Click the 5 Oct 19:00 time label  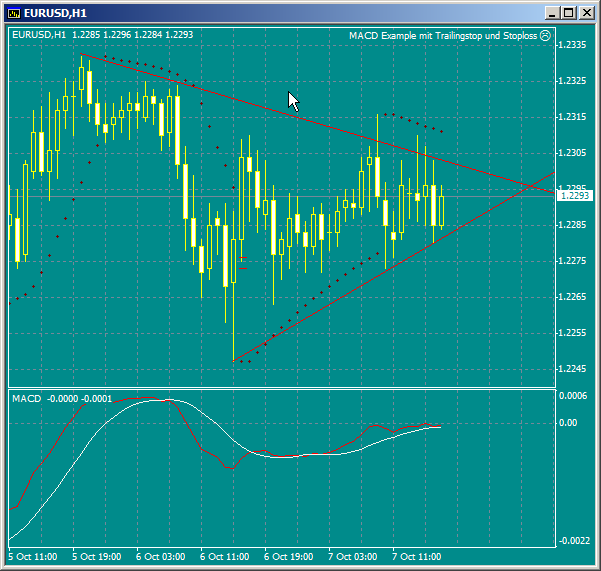pyautogui.click(x=96, y=555)
